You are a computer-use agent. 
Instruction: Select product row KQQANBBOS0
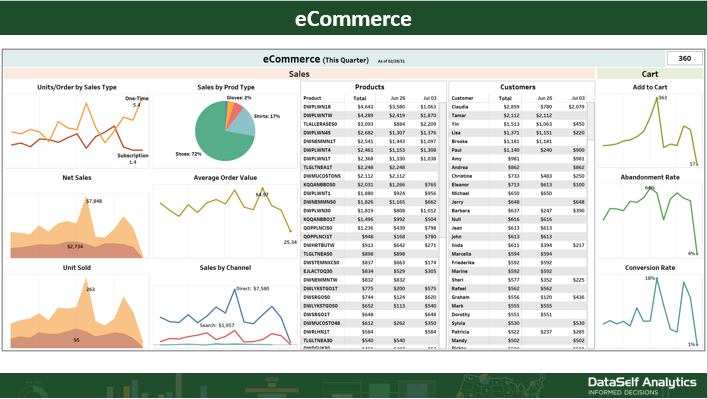pos(370,185)
